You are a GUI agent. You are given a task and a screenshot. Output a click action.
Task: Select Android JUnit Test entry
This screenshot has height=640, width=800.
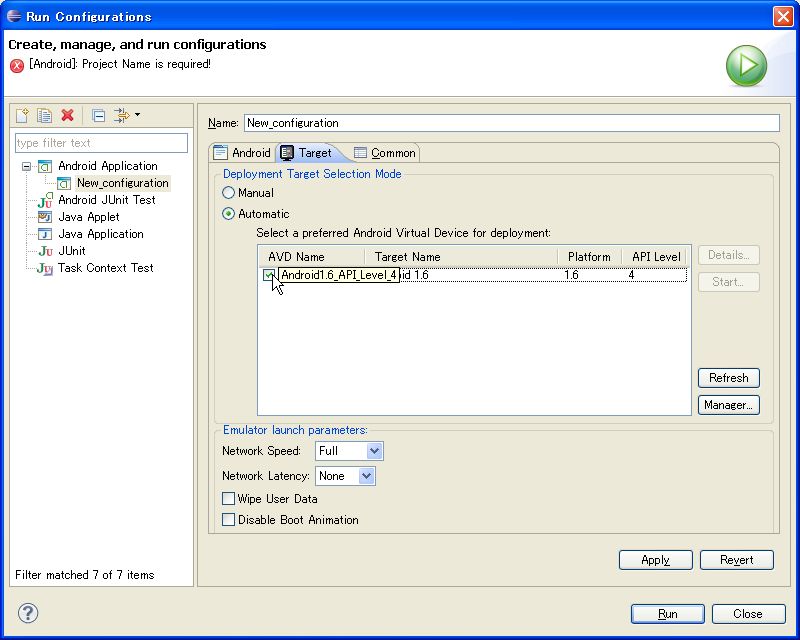point(107,200)
